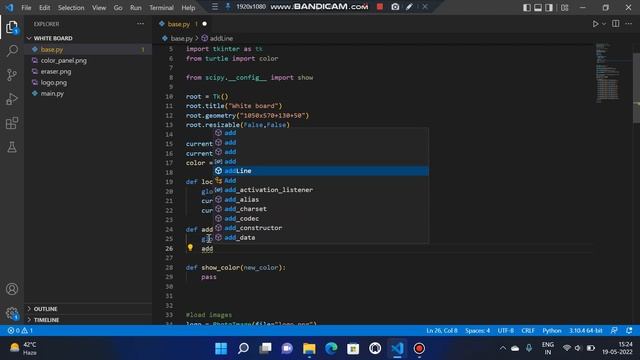Toggle the bottom panel layout icon
Screen dimensions: 640x360
click(538, 8)
